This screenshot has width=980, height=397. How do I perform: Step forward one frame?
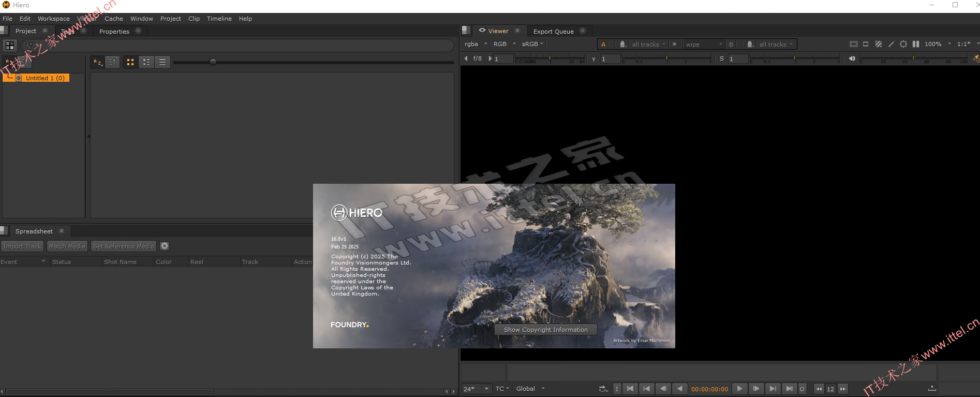(x=756, y=389)
